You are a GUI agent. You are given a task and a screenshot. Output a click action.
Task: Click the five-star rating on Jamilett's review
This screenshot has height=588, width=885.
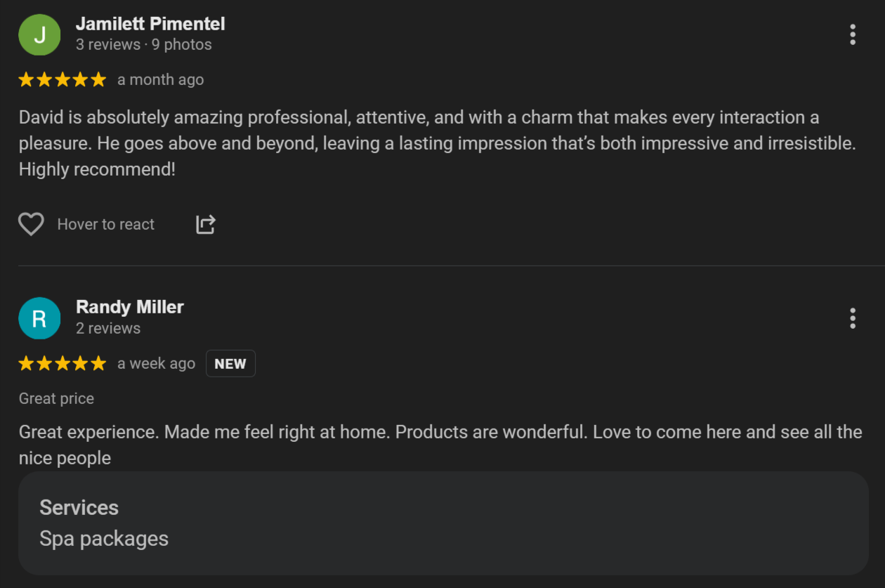point(63,80)
